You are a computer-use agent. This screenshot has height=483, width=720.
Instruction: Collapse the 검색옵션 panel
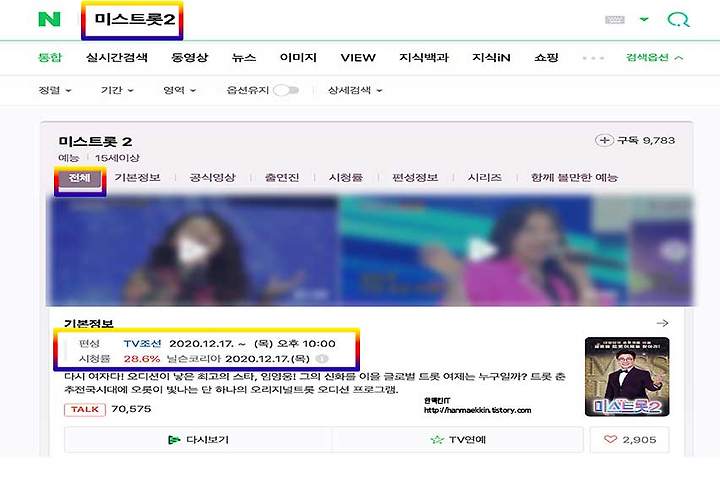click(654, 57)
